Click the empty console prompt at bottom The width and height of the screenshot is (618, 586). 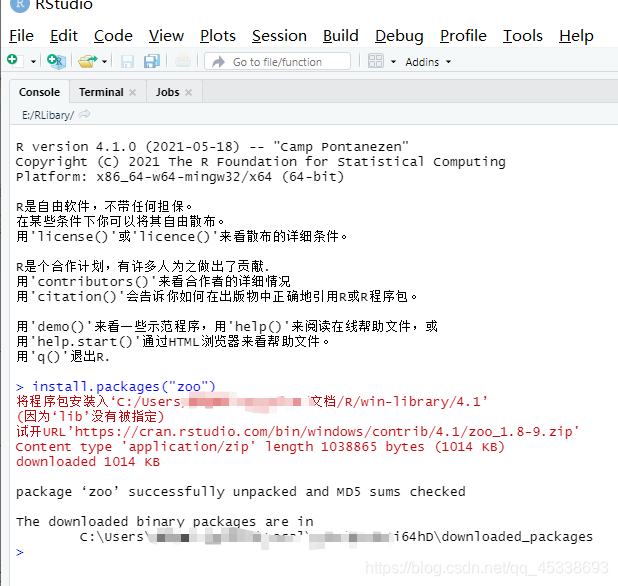(x=20, y=552)
